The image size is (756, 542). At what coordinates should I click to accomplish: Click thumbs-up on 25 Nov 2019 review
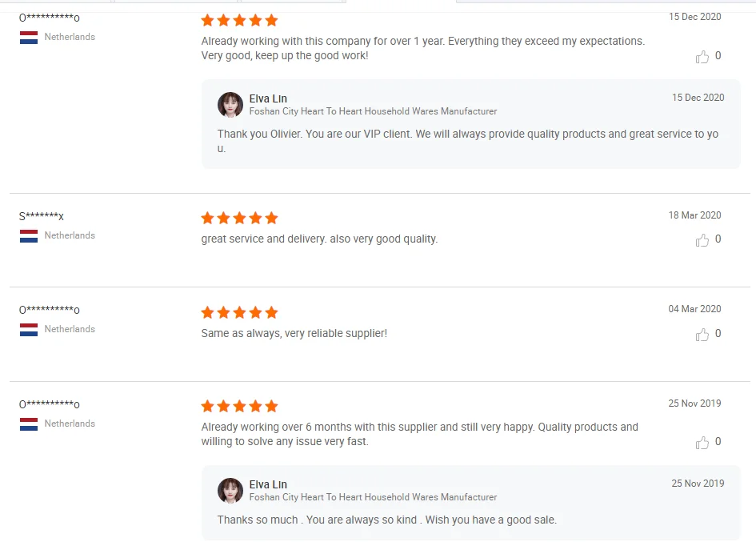(x=702, y=442)
